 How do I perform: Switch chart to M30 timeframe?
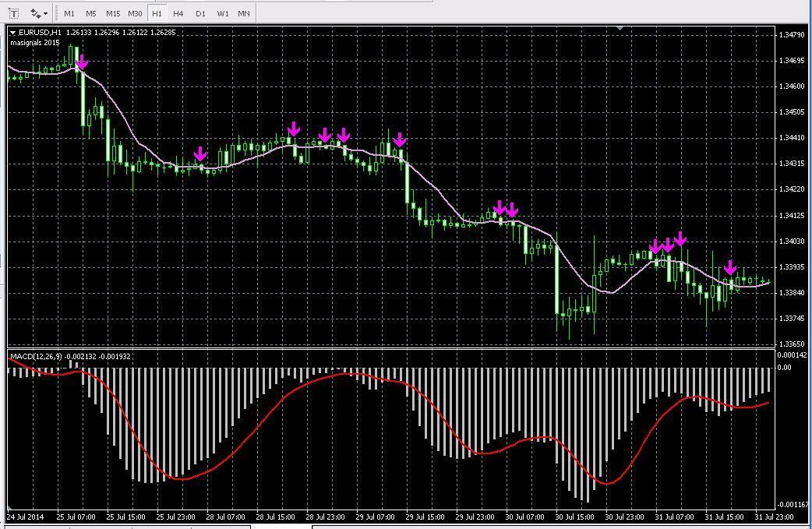click(x=135, y=13)
